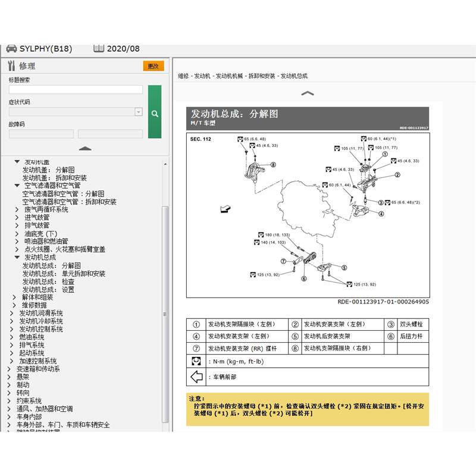
Task: Expand the 废气再循环系统 node
Action: click(17, 209)
